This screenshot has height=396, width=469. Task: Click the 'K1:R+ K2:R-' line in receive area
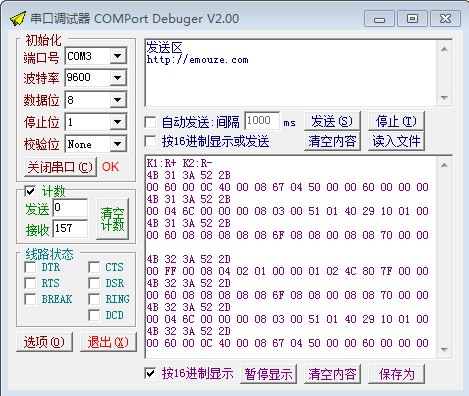179,163
